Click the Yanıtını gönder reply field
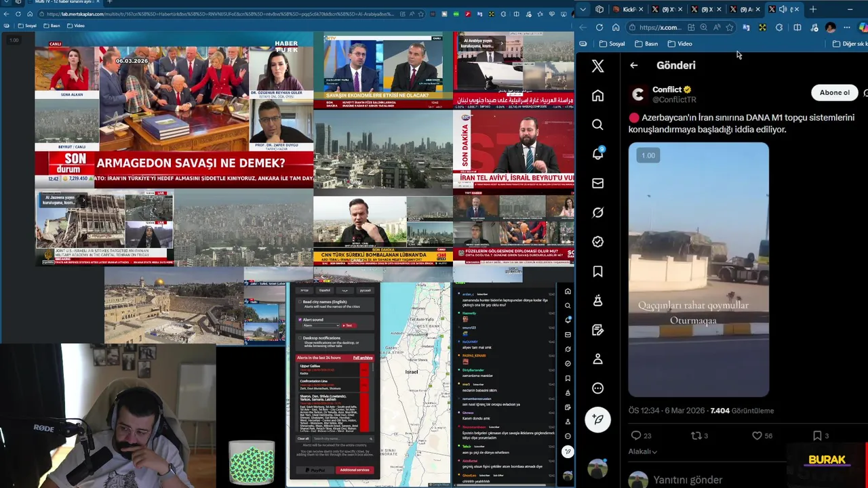 tap(688, 480)
